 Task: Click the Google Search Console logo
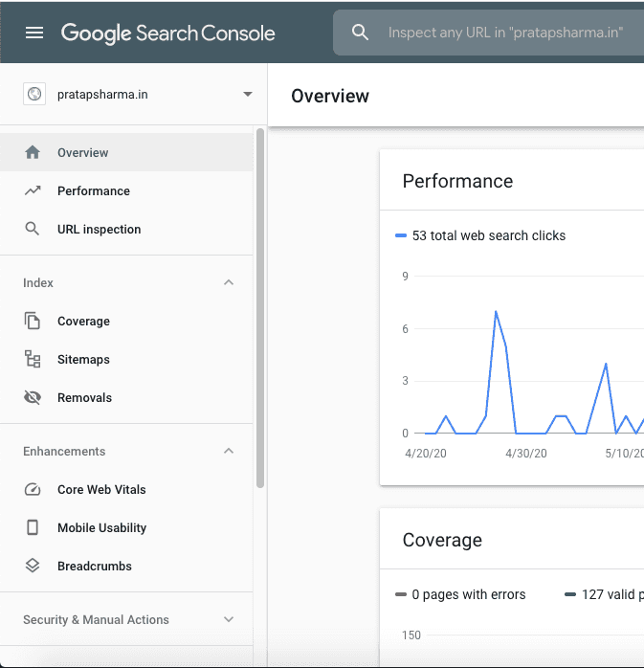click(x=167, y=33)
